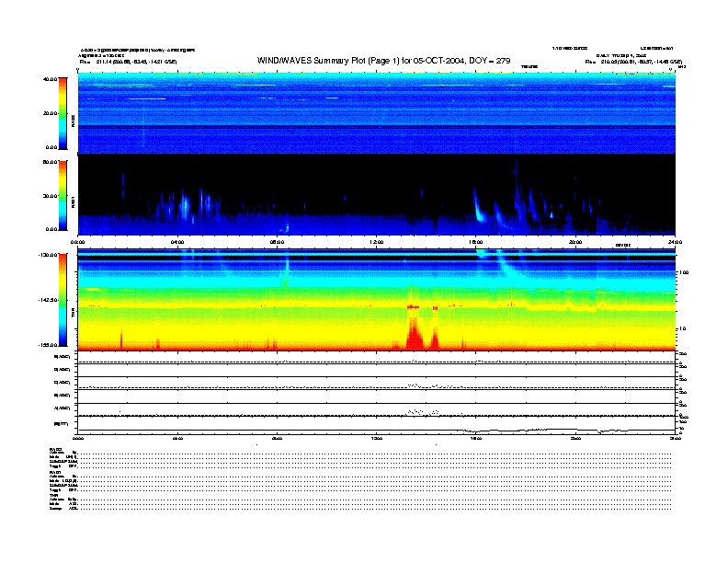Click the top RAD2 spectrogram panel
This screenshot has height=563, width=728.
[376, 112]
